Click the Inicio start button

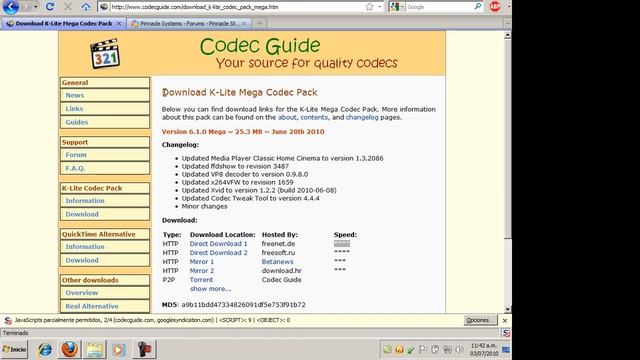[x=14, y=349]
